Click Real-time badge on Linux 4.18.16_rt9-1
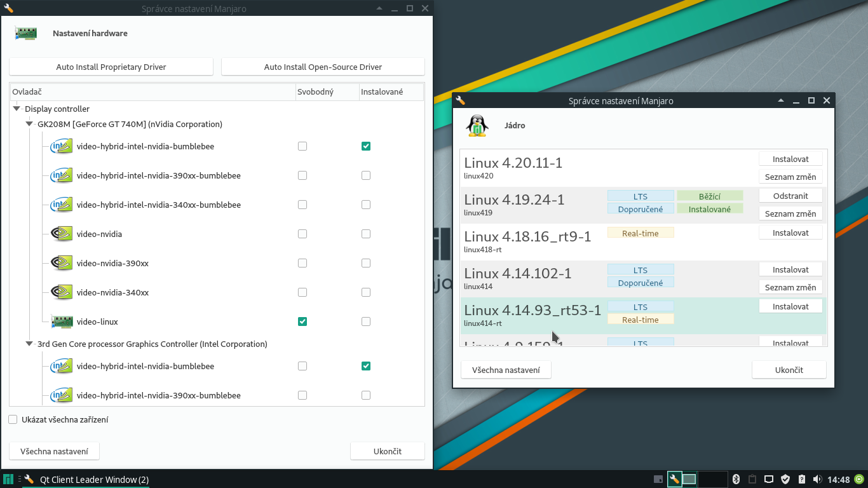This screenshot has height=488, width=868. [641, 233]
